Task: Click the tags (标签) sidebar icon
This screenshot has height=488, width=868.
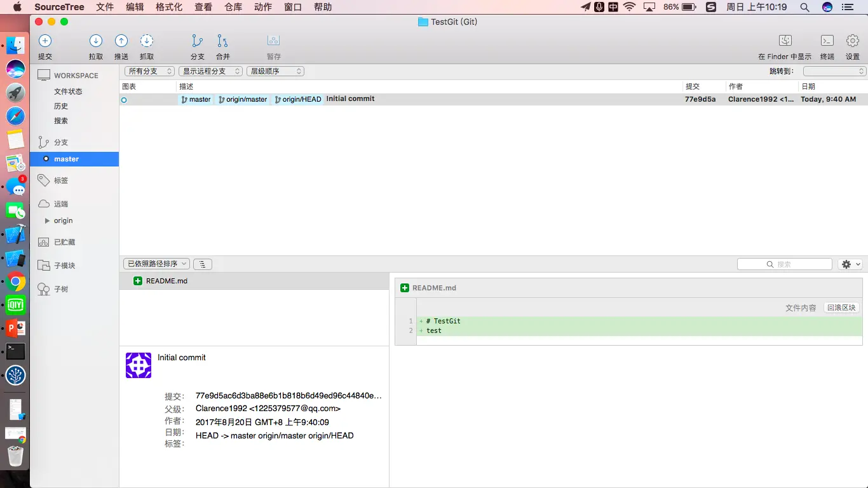Action: point(44,180)
